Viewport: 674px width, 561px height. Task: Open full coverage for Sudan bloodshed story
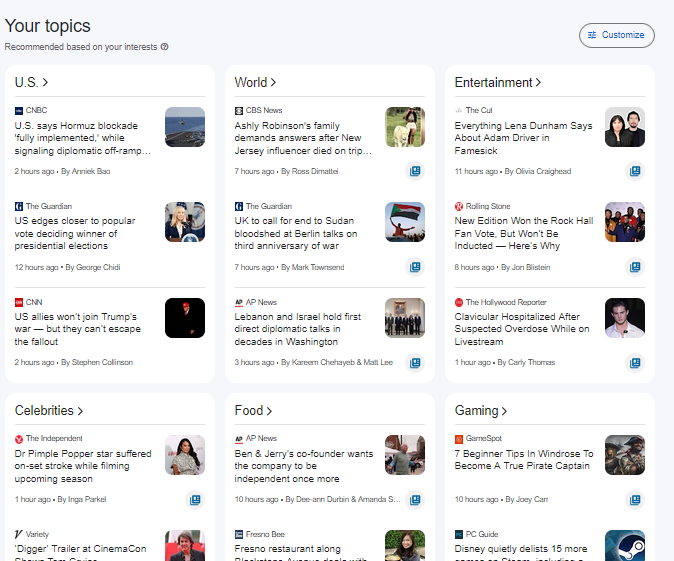(414, 267)
